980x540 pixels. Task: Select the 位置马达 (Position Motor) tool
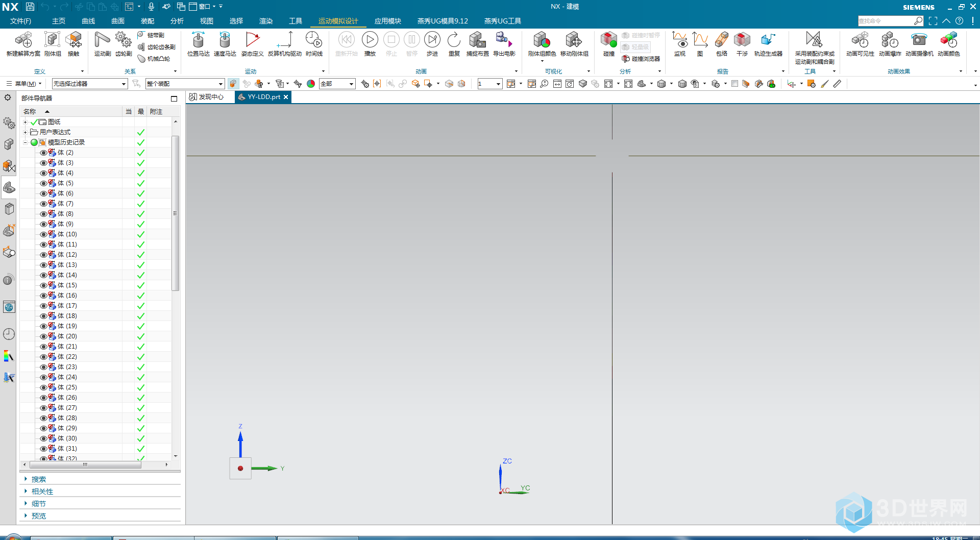point(199,43)
